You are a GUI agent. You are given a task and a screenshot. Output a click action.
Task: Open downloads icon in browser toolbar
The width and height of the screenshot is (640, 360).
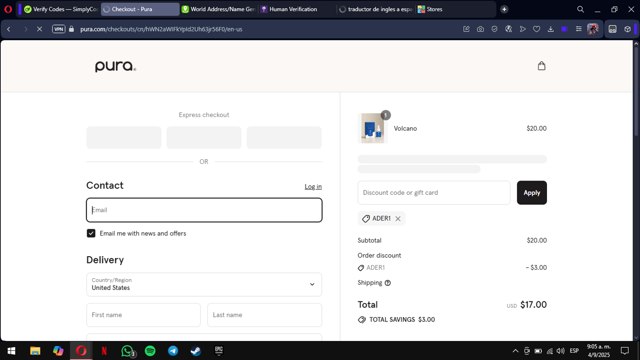tap(551, 29)
